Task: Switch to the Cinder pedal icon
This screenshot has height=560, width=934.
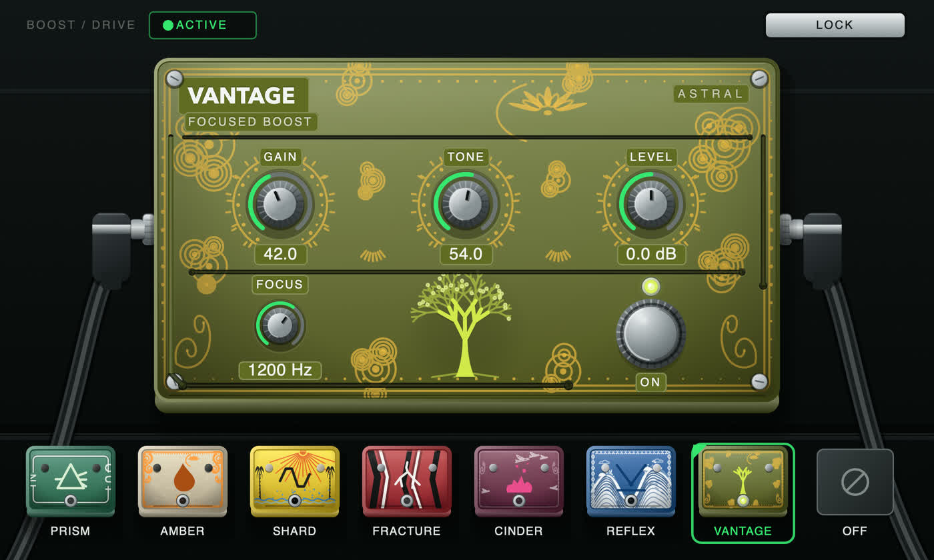Action: (x=519, y=481)
